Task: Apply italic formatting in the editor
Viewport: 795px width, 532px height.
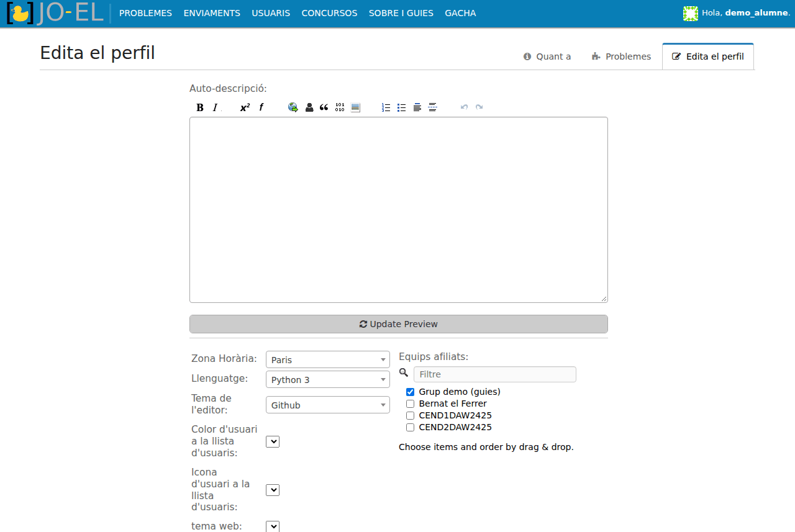Action: tap(216, 107)
